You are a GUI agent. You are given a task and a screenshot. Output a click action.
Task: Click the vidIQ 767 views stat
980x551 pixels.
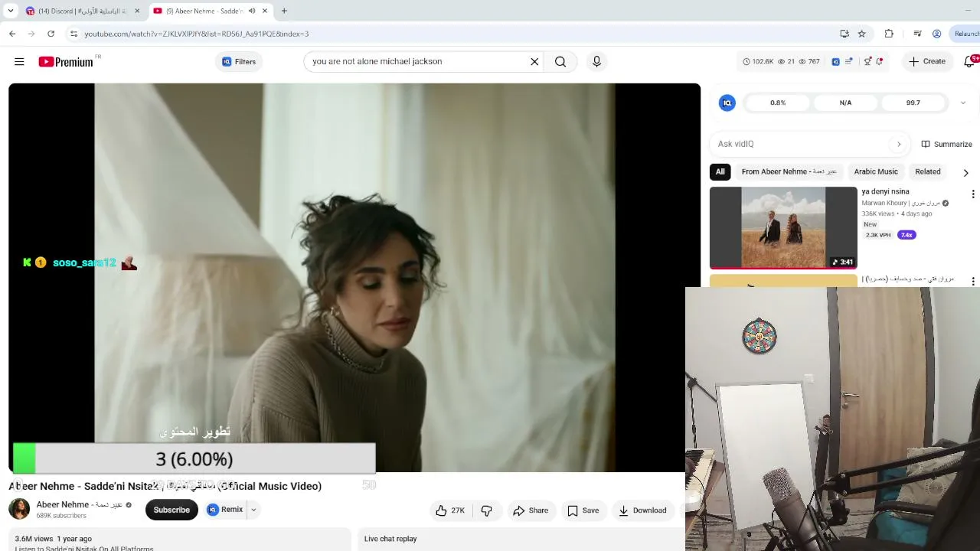coord(808,61)
